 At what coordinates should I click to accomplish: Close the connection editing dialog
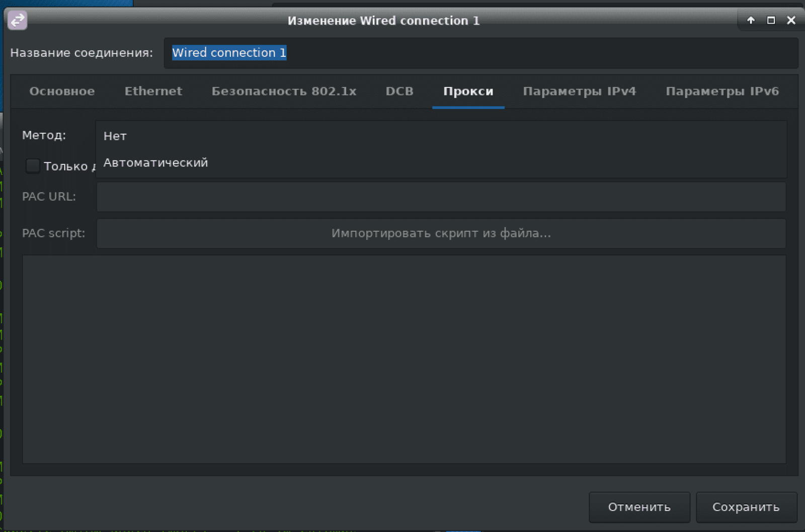pyautogui.click(x=791, y=20)
